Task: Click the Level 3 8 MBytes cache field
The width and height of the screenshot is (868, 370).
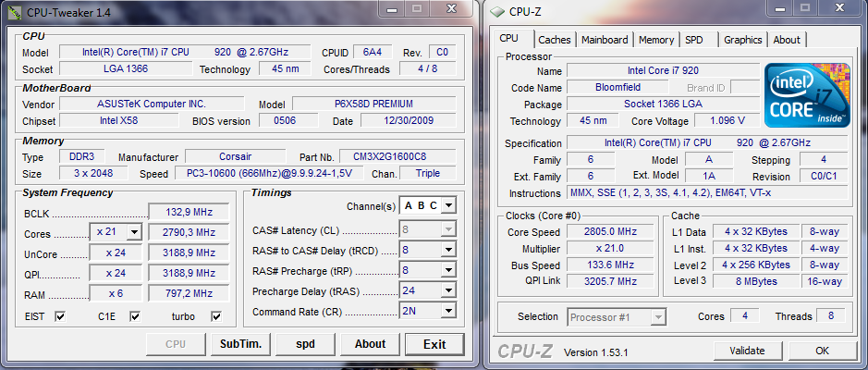Action: 755,281
